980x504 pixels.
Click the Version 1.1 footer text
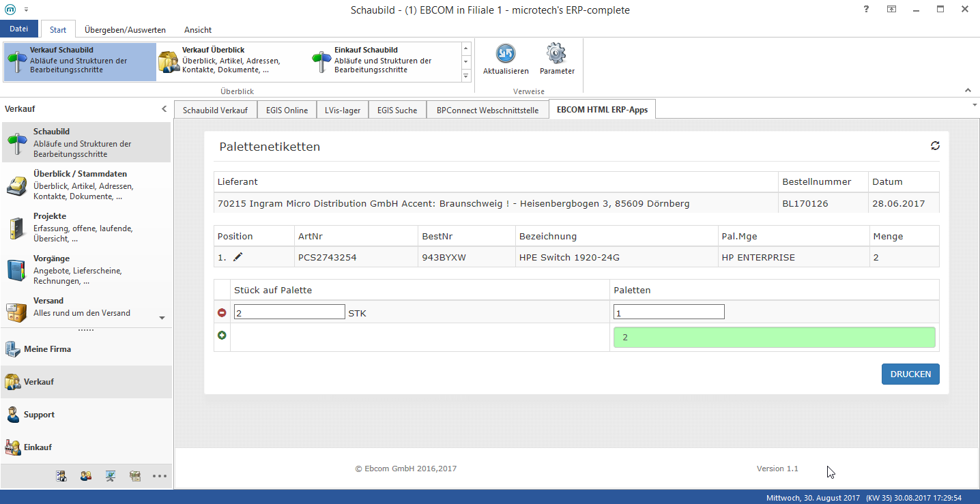coord(777,469)
